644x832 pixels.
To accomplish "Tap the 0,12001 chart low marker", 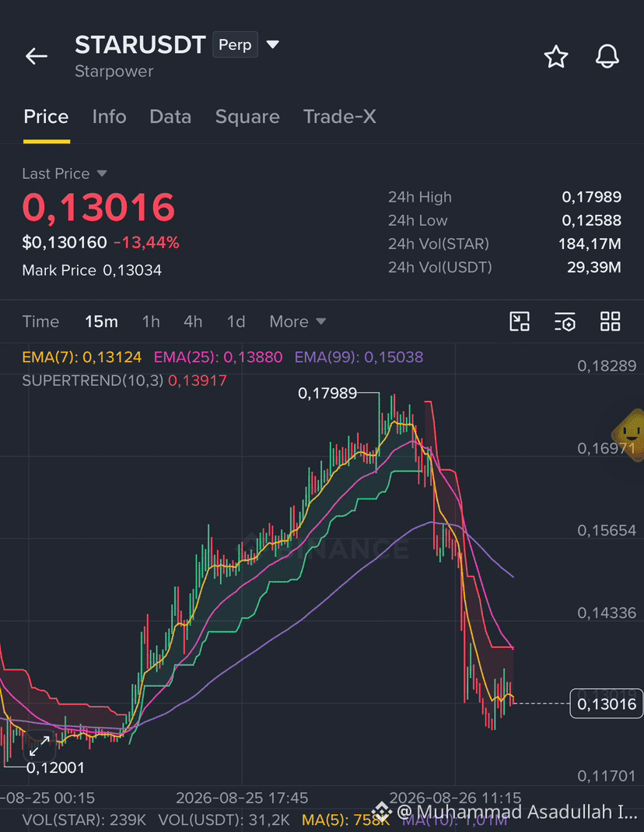I will [x=55, y=768].
